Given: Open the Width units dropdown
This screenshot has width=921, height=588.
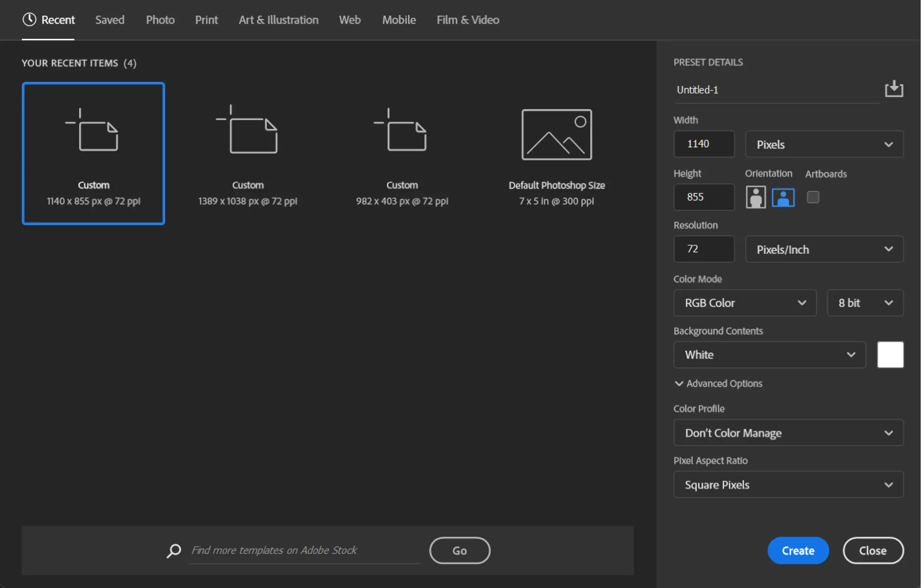Looking at the screenshot, I should pyautogui.click(x=824, y=144).
